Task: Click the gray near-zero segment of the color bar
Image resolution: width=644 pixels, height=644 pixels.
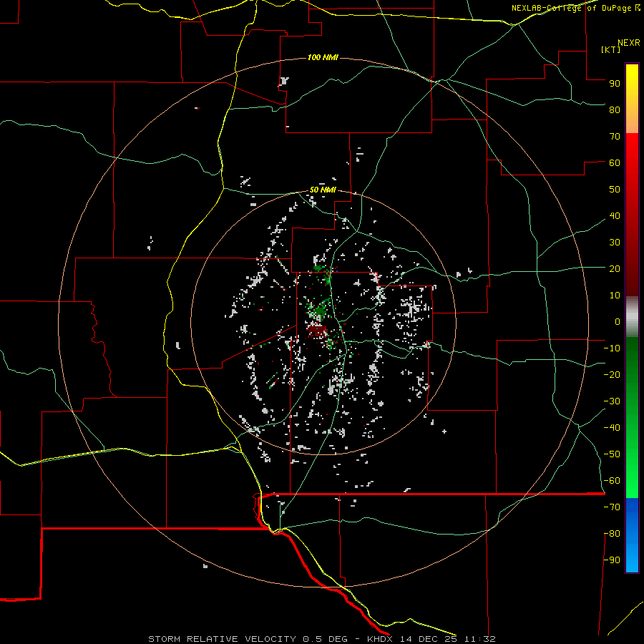Action: coord(632,316)
